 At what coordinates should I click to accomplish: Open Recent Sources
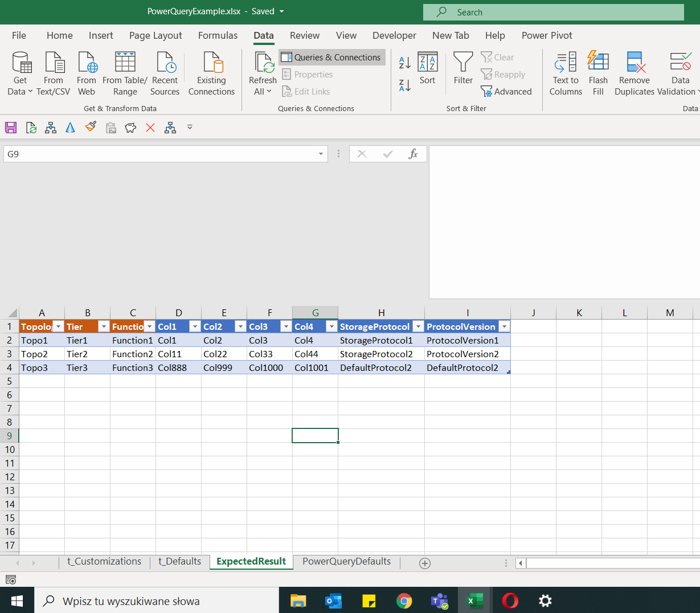tap(165, 73)
